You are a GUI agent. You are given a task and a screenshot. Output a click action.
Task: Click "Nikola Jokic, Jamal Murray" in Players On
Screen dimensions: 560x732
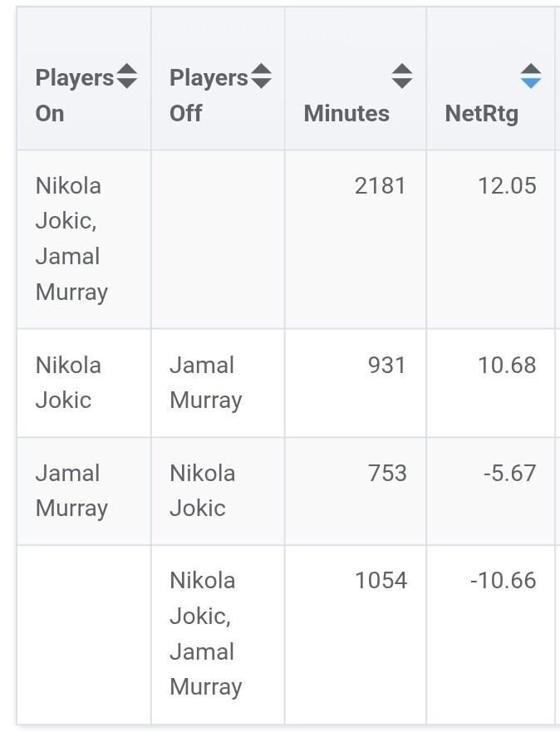pos(71,238)
